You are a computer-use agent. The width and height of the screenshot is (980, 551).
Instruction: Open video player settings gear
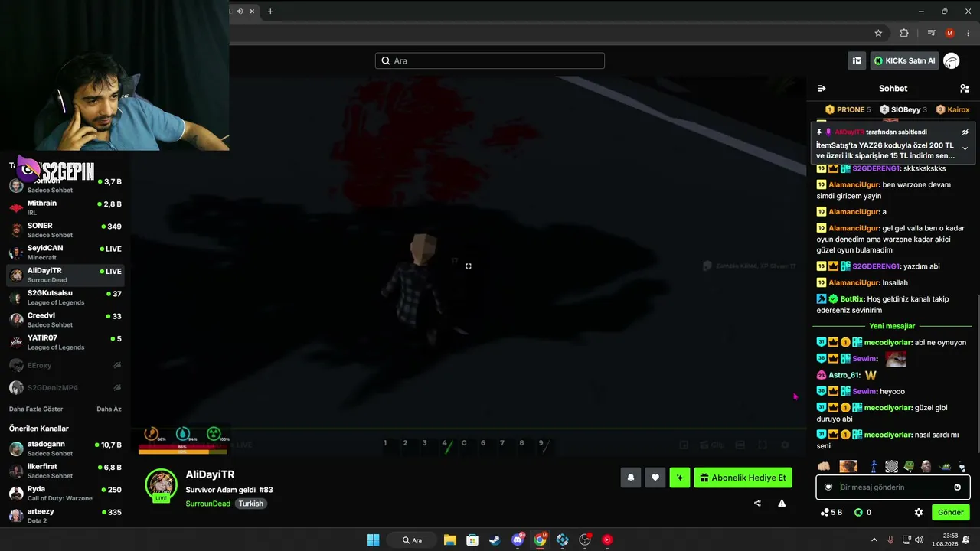click(x=785, y=445)
